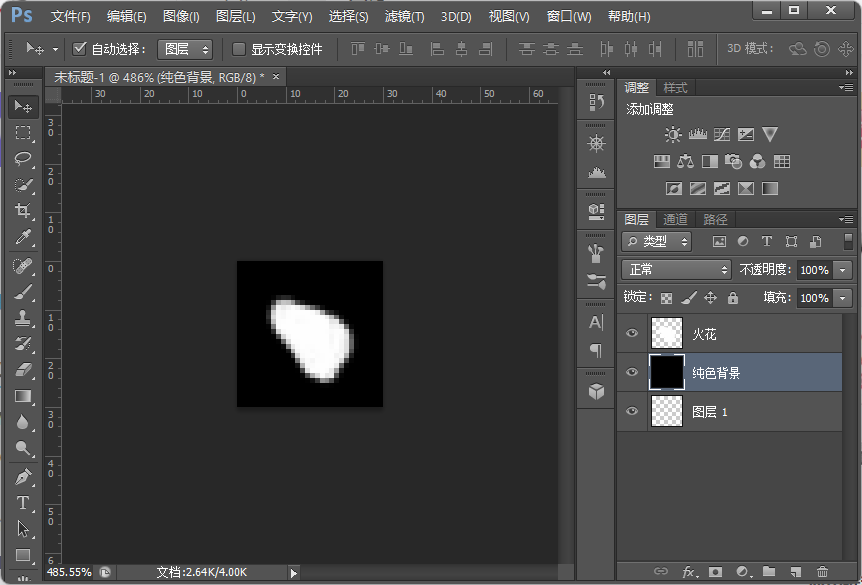The height and width of the screenshot is (585, 862).
Task: Enable the 显示变换控件 checkbox
Action: 236,49
